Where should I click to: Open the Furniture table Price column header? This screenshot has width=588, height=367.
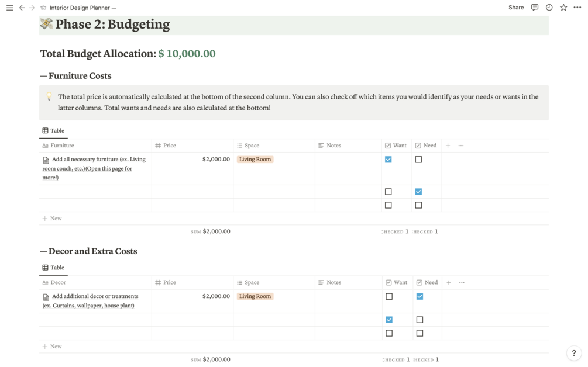tap(169, 146)
